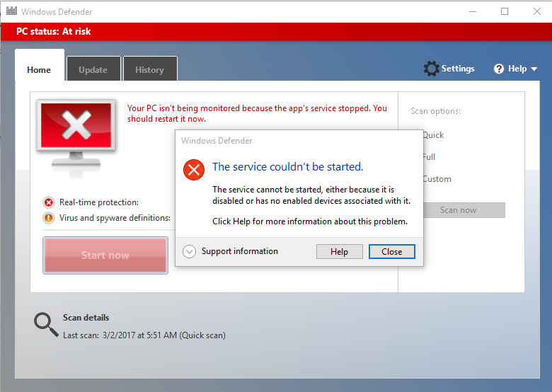Click the red error icon in the dialog
This screenshot has width=552, height=392.
coord(193,169)
